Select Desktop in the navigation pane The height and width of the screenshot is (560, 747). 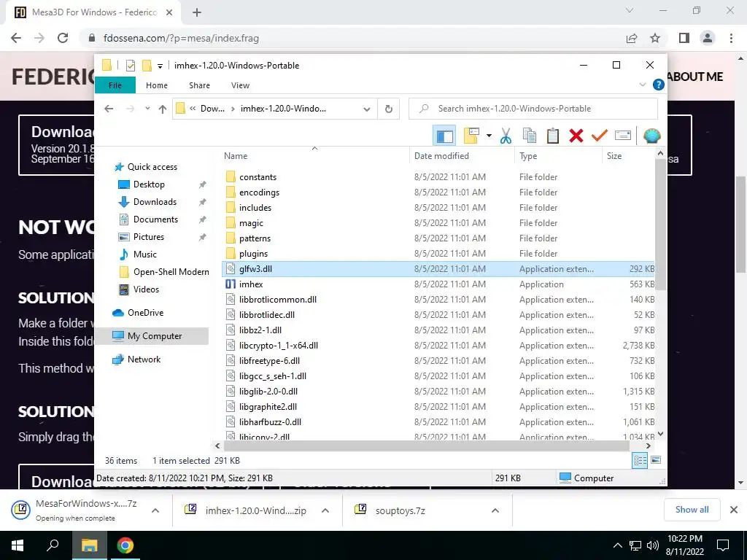[x=149, y=184]
